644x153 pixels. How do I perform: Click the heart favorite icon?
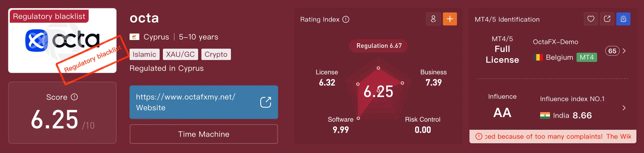click(x=591, y=19)
